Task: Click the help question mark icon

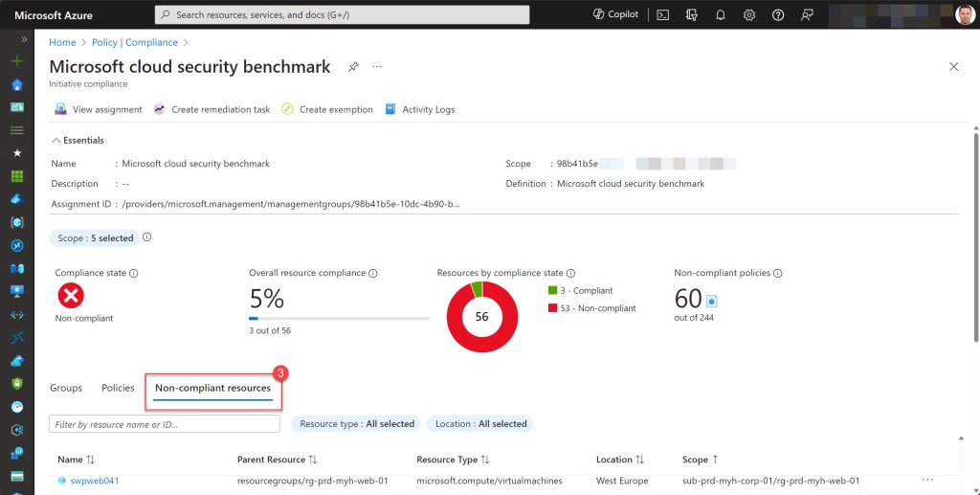Action: [x=778, y=14]
